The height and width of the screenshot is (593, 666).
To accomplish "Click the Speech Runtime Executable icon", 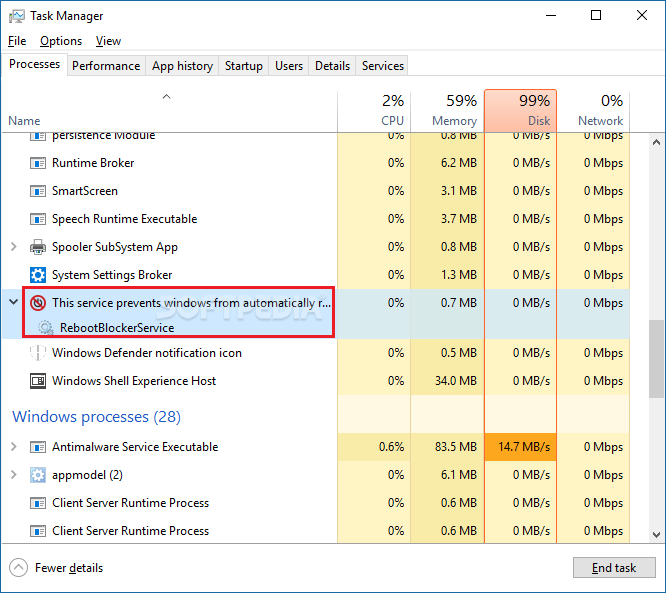I will (38, 219).
